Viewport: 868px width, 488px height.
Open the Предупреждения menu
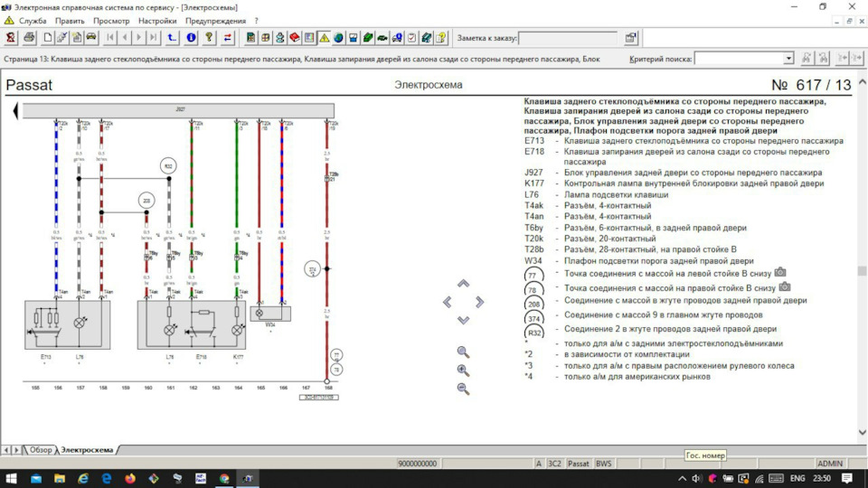click(x=215, y=21)
